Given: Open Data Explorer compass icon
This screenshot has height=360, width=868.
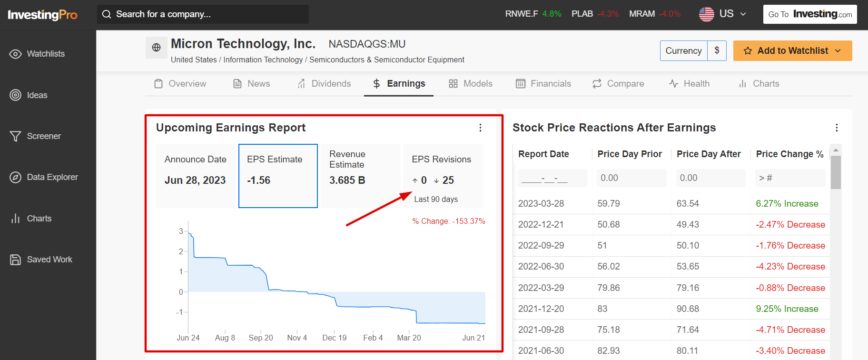Looking at the screenshot, I should pyautogui.click(x=16, y=177).
